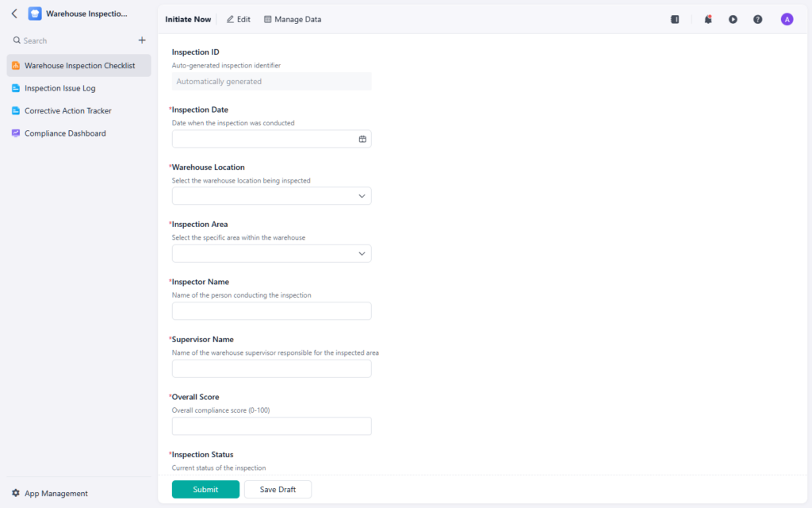This screenshot has width=812, height=508.
Task: Click the Warehouse Inspection app logo icon
Action: click(35, 13)
